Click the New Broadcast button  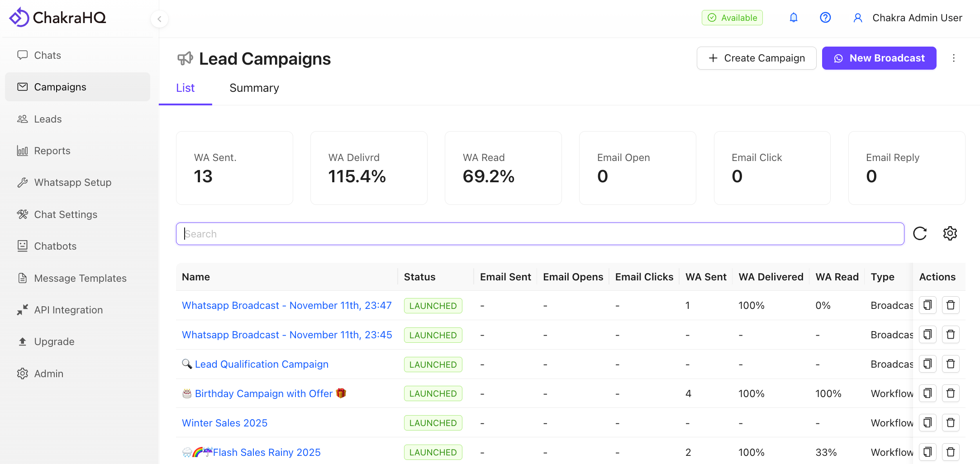coord(879,58)
